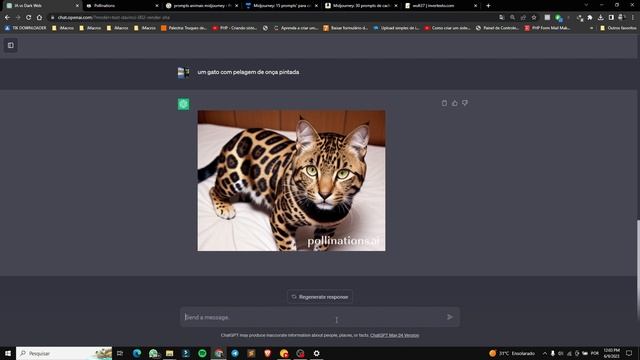
Task: Open the Painel de Controle bookmark
Action: (x=497, y=28)
